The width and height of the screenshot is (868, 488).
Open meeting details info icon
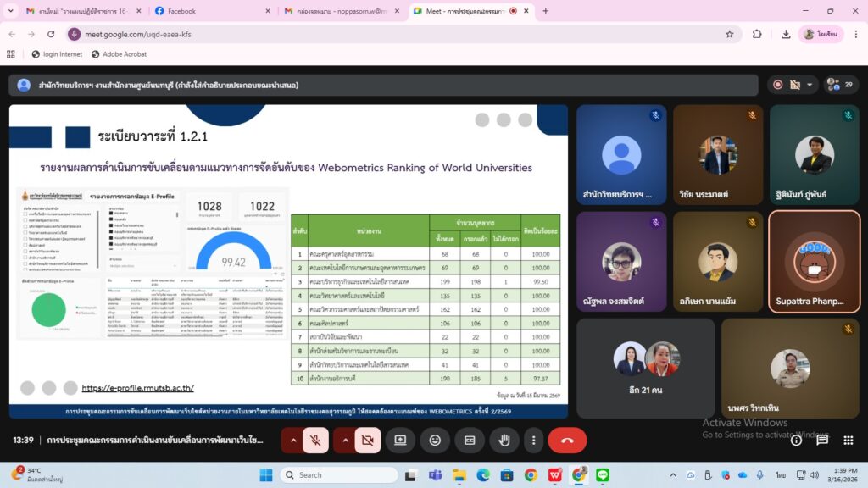click(x=796, y=440)
